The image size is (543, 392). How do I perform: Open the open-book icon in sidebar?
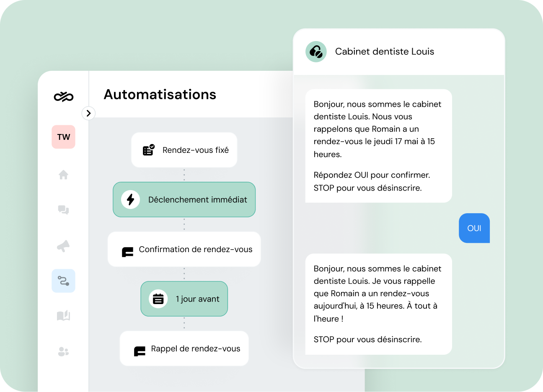pyautogui.click(x=63, y=316)
